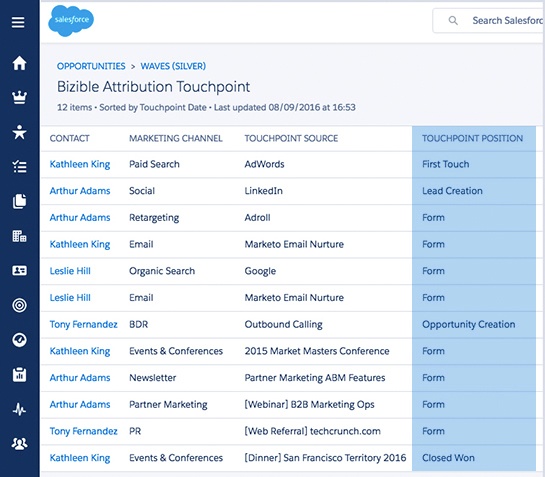This screenshot has width=545, height=477.
Task: Sort by CONTACT column header
Action: click(x=70, y=138)
